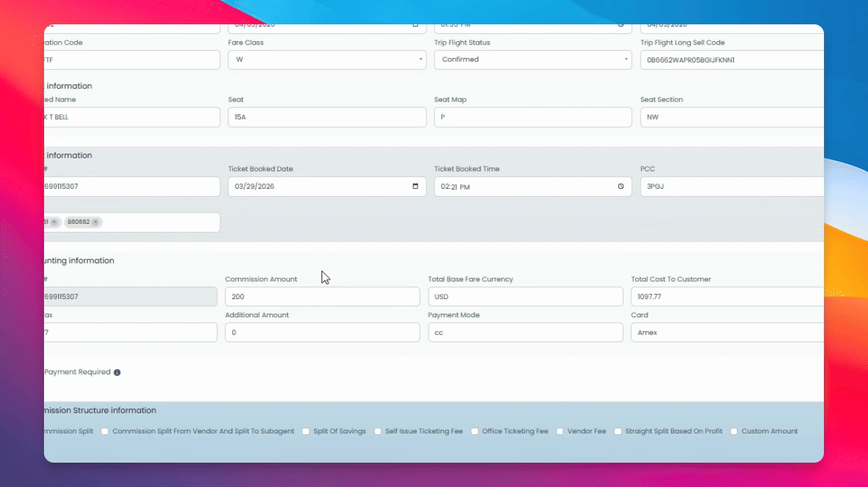Click the PCC field showing 3PGJ
The height and width of the screenshot is (487, 868).
732,187
